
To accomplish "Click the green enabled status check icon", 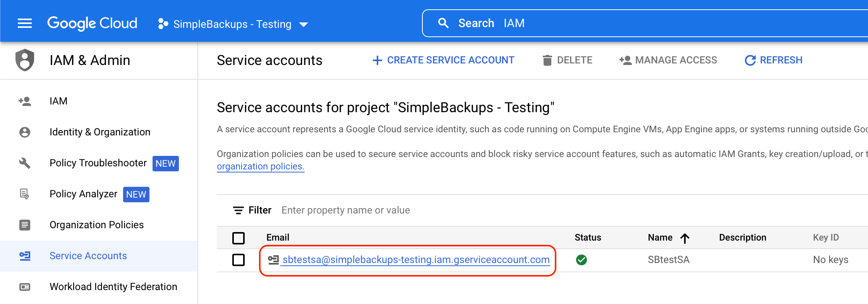I will click(581, 260).
